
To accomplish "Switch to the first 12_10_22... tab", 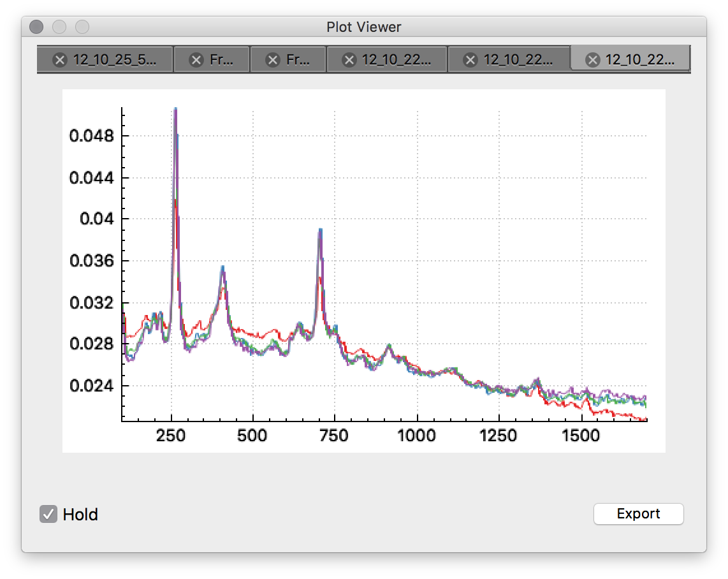I will [396, 60].
